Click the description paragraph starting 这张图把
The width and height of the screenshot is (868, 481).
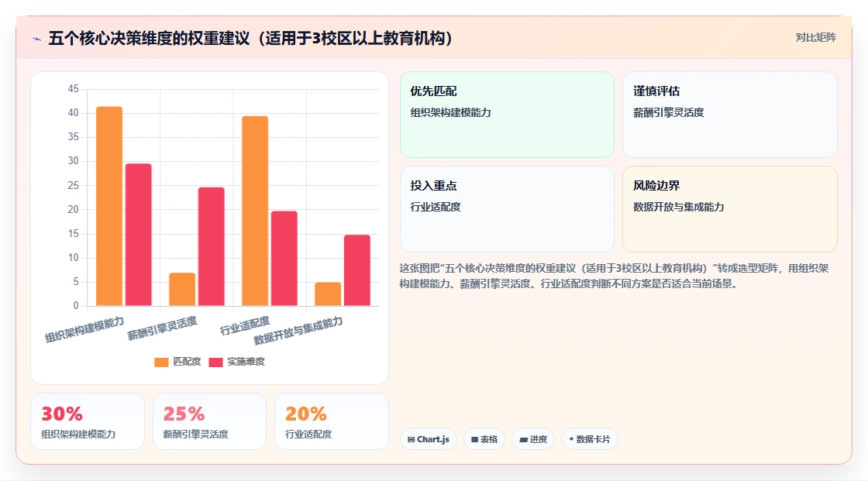pyautogui.click(x=614, y=277)
